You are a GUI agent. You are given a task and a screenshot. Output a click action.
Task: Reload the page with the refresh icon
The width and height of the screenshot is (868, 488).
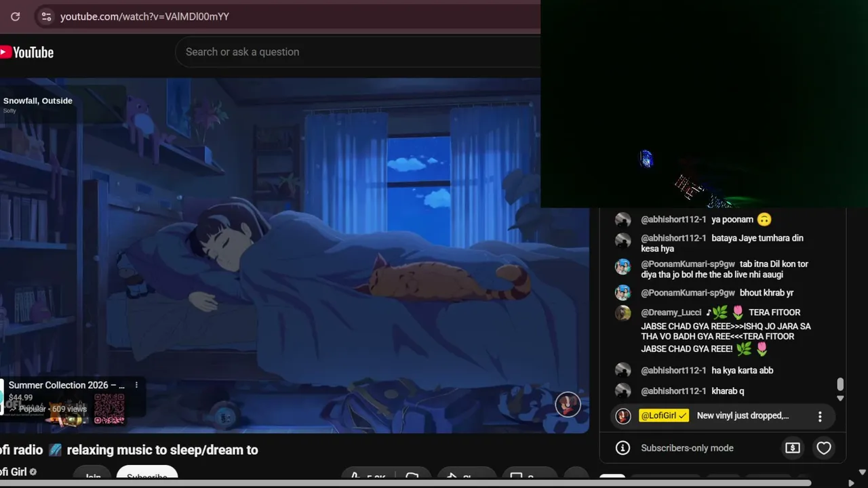coord(15,16)
